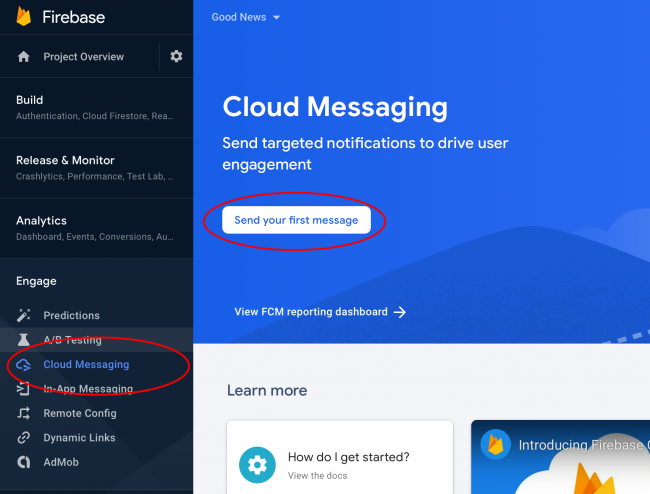Image resolution: width=650 pixels, height=494 pixels.
Task: Click the Remote Config icon
Action: [x=24, y=413]
